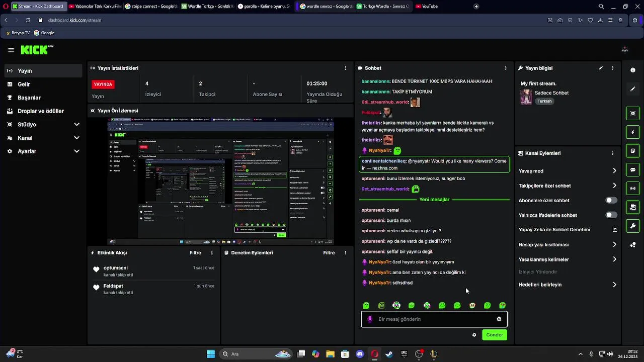Viewport: 644px width, 362px height.
Task: Insert the last emote in the quick emote row
Action: pos(502,306)
